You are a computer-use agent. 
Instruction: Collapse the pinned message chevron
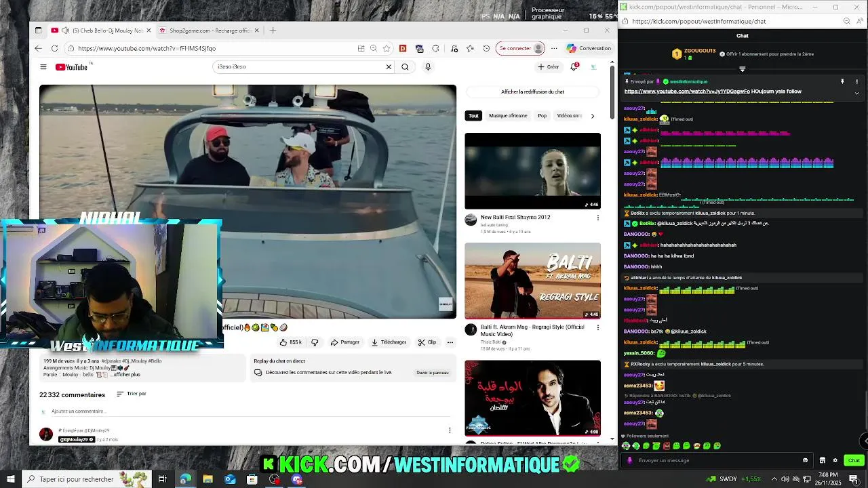click(x=856, y=93)
